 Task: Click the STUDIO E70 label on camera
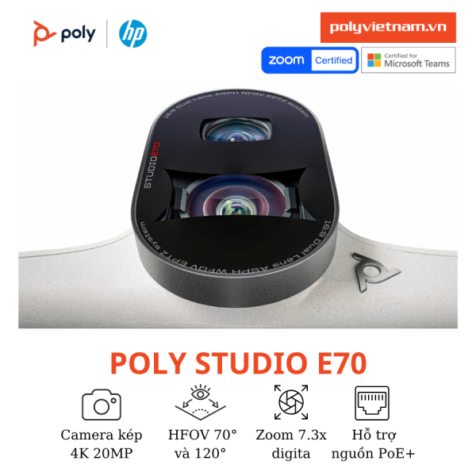(152, 165)
